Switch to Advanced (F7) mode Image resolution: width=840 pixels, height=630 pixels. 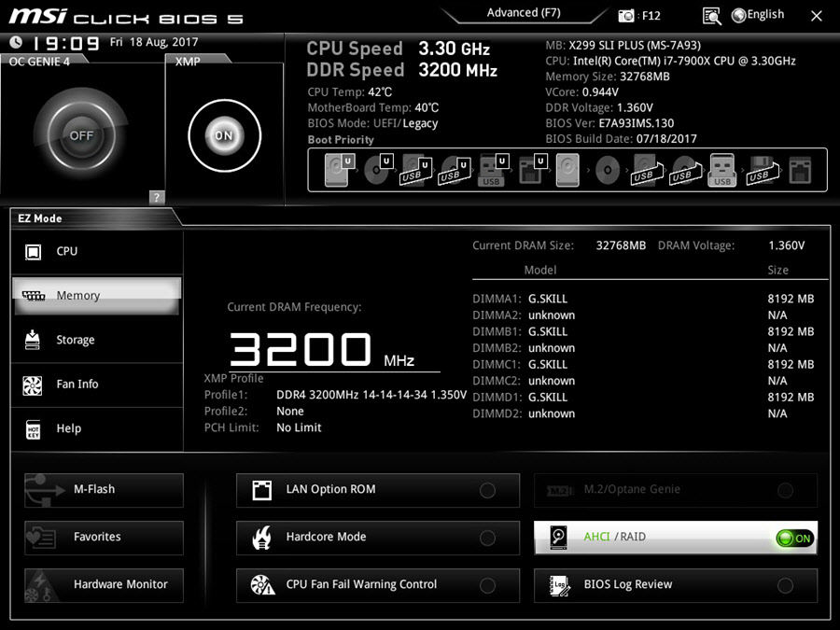(525, 13)
